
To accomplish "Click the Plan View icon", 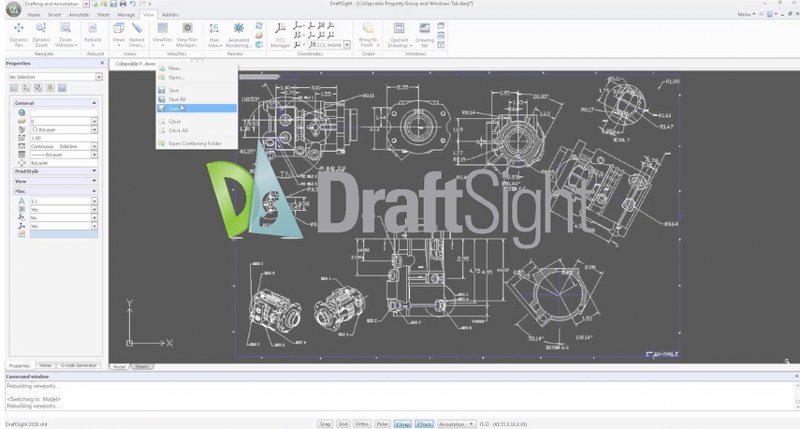I will pos(214,28).
